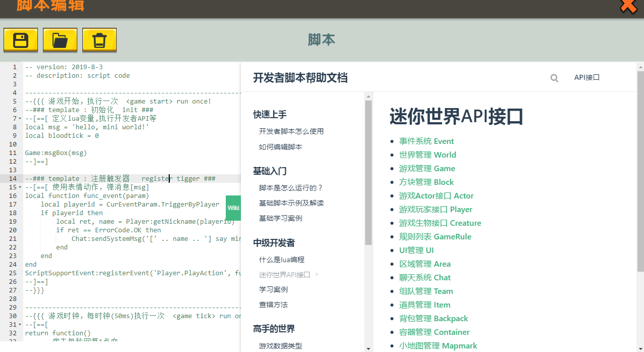Open a script using the folder icon

point(60,40)
